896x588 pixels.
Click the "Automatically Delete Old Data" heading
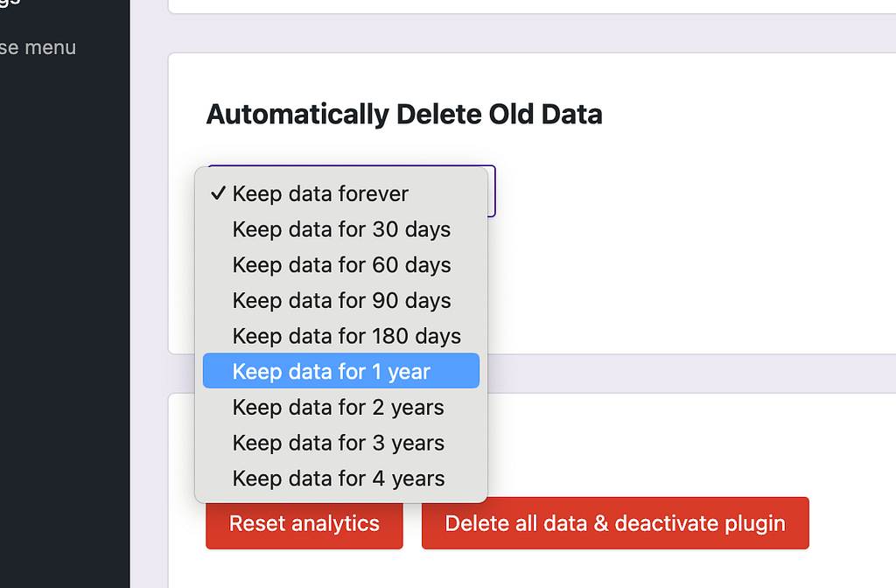coord(403,114)
